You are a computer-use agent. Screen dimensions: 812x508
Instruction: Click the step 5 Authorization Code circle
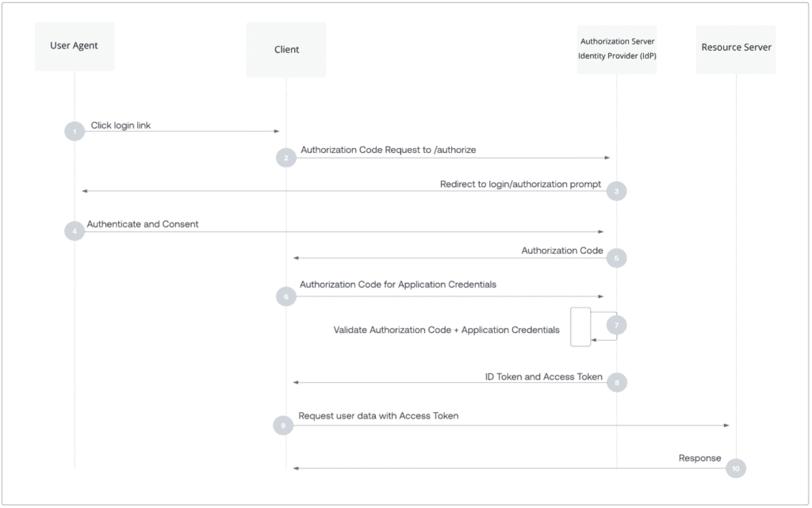click(616, 258)
